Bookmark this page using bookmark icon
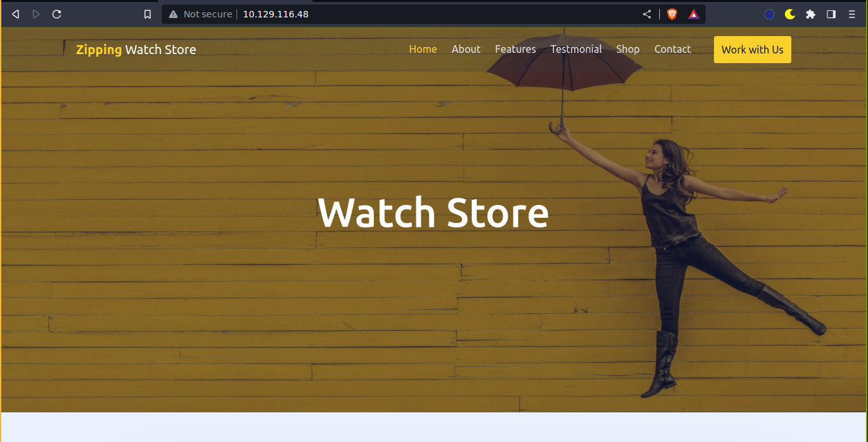The height and width of the screenshot is (442, 868). (148, 14)
